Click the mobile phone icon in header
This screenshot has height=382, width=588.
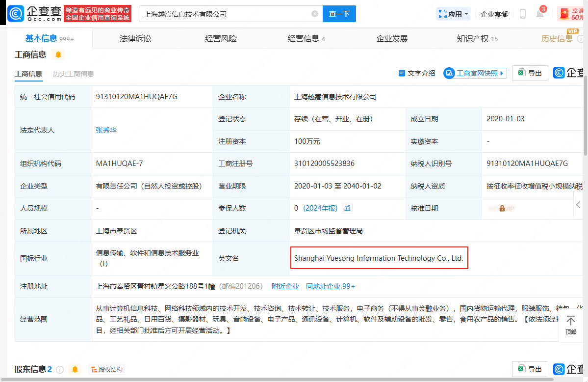522,14
